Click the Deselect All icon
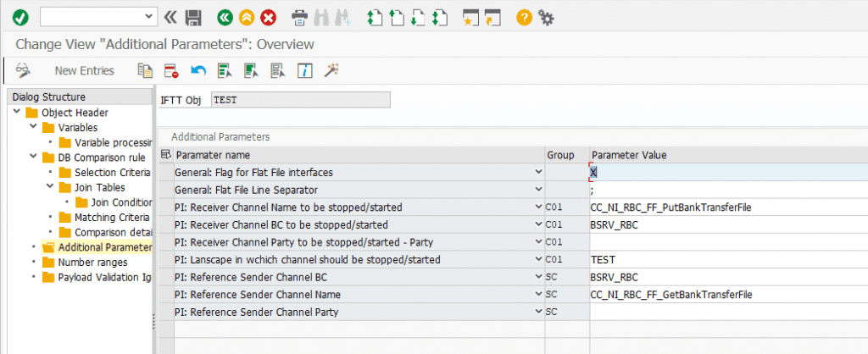Screen dimensions: 868x354 (x=278, y=70)
